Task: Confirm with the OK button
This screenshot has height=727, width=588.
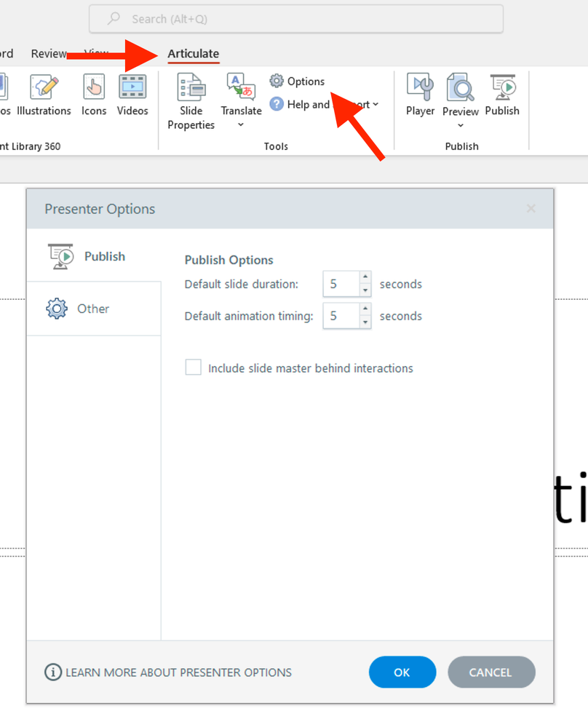Action: 402,672
